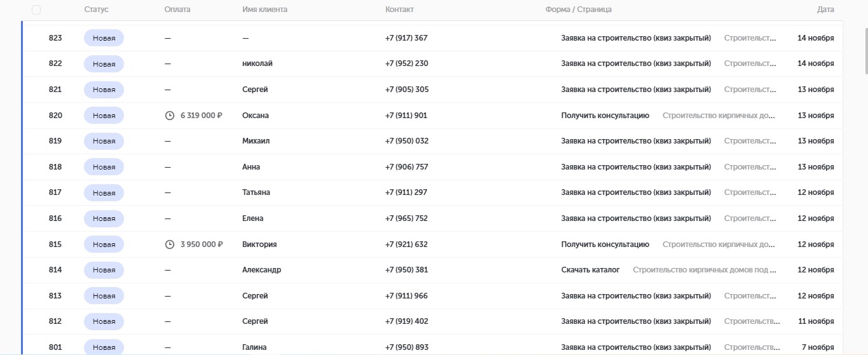Select client name 'Виктория'
The width and height of the screenshot is (868, 355).
tap(259, 244)
